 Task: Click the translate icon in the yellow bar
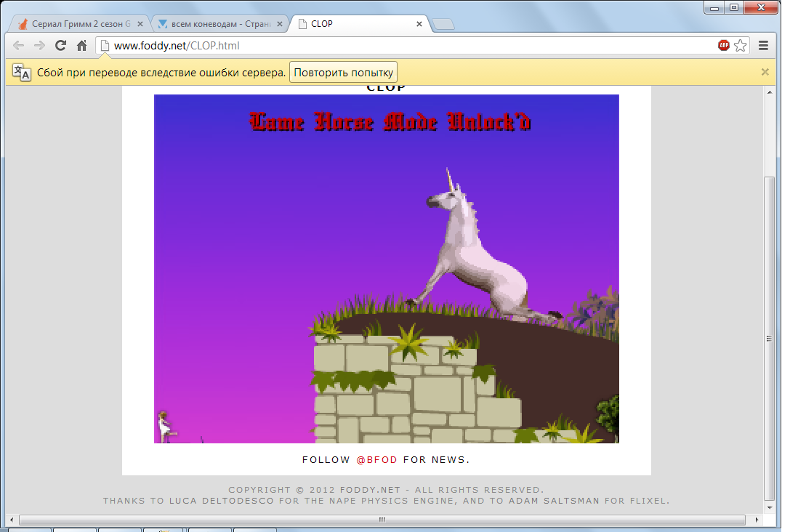pos(21,73)
